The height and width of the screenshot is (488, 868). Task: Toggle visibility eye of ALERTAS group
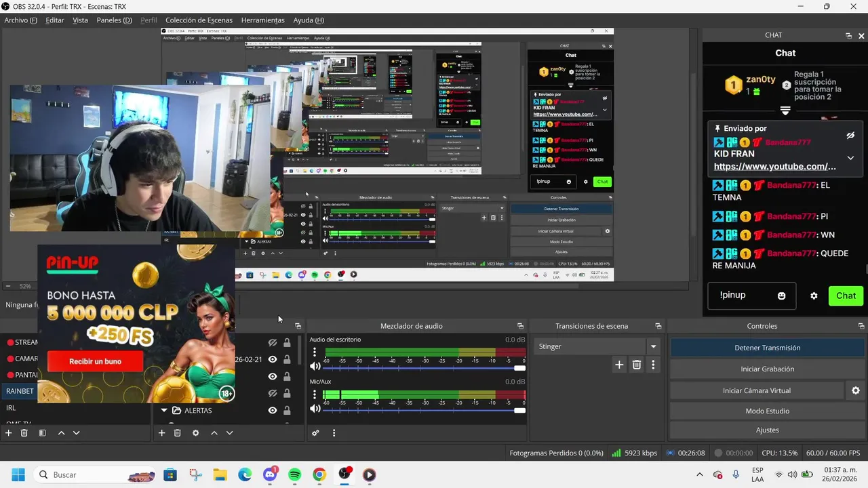click(273, 410)
